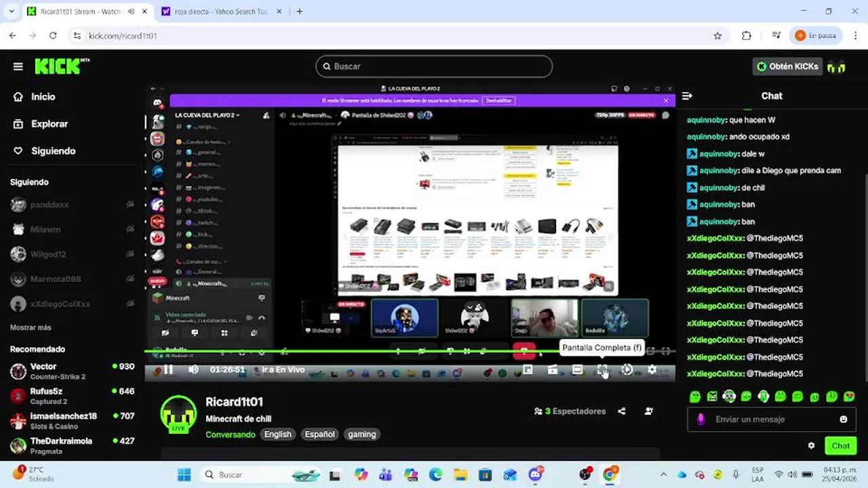Click the green video progress bar
This screenshot has height=488, width=868.
410,352
